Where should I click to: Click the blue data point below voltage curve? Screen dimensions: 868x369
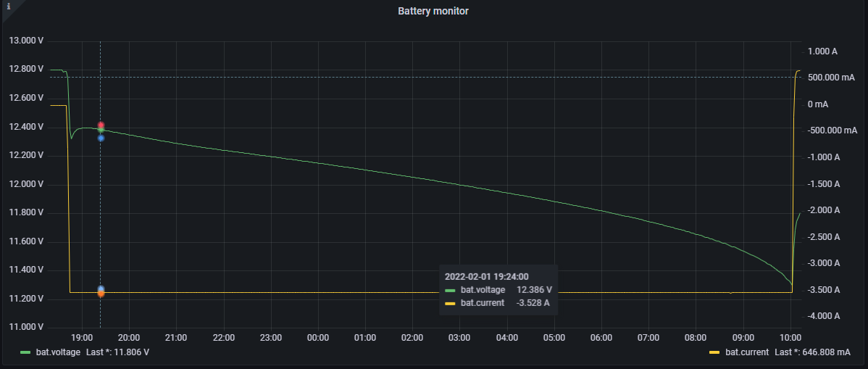pyautogui.click(x=101, y=138)
